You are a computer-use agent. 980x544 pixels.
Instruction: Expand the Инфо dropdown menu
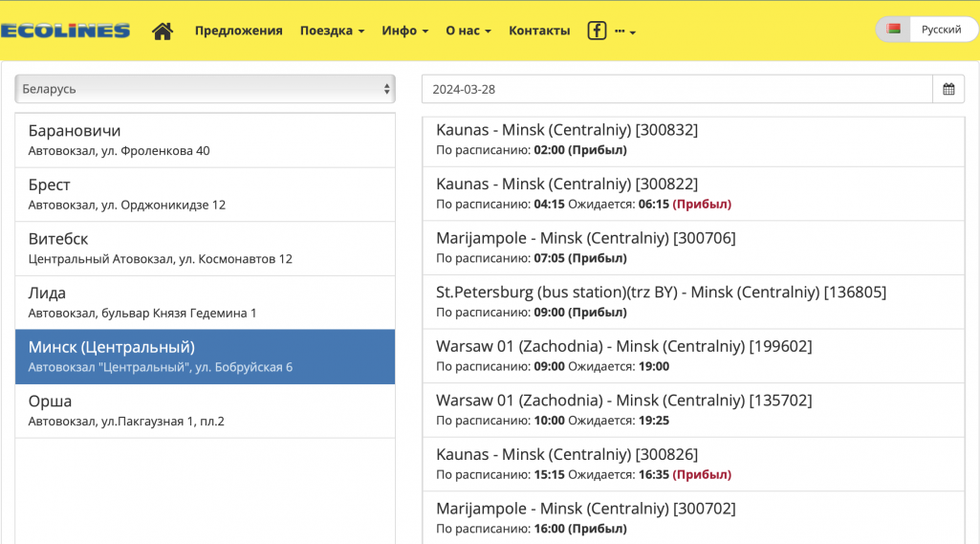[405, 31]
